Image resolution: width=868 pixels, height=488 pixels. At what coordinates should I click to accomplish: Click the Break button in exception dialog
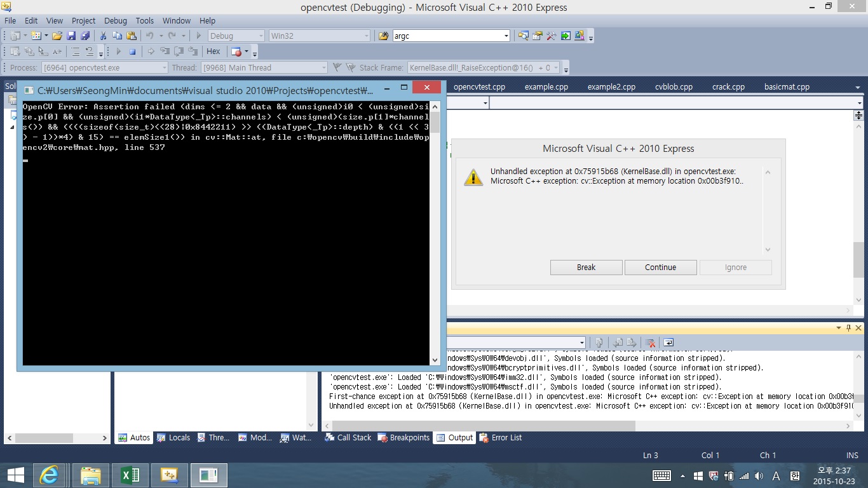(x=586, y=267)
